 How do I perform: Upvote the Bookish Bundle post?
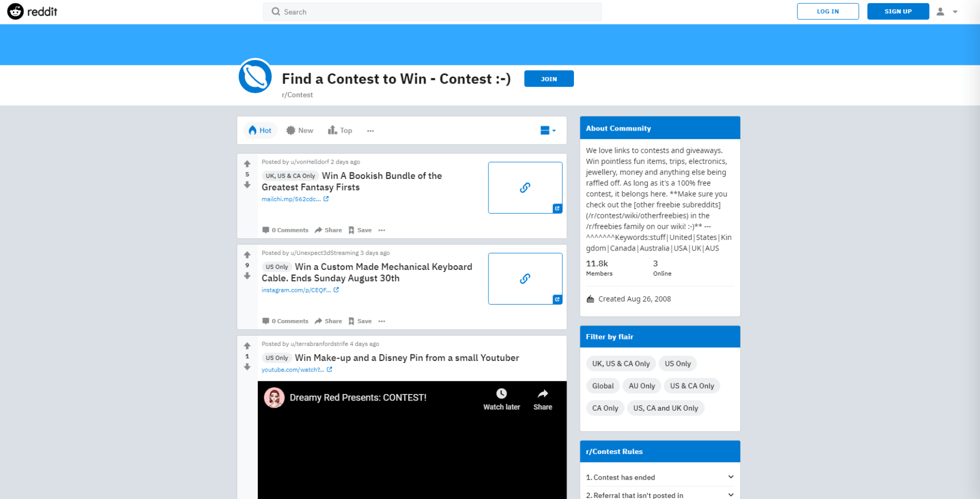coord(247,163)
